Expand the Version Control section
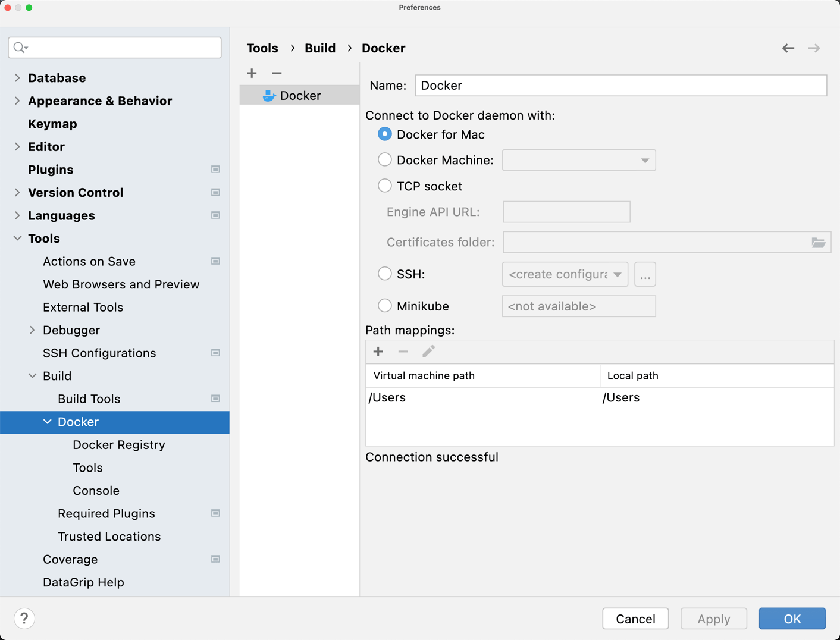Viewport: 840px width, 640px height. [x=17, y=192]
